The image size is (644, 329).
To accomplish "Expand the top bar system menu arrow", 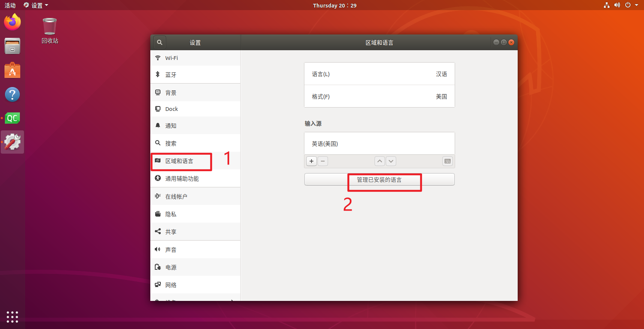I will pyautogui.click(x=637, y=5).
